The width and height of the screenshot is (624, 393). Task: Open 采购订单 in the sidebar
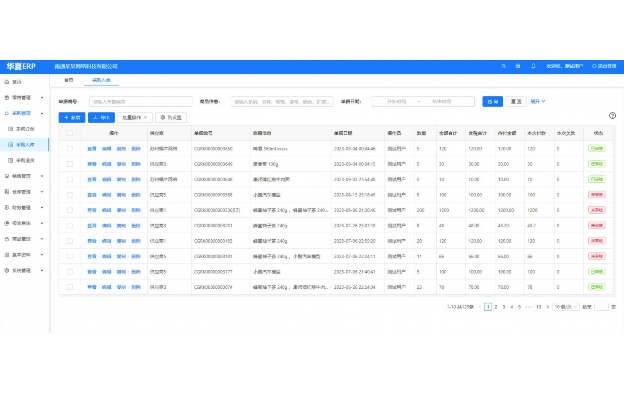(25, 129)
